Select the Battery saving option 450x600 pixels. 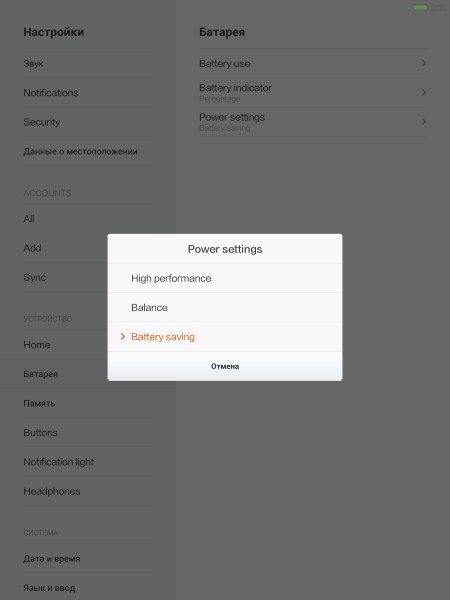225,337
